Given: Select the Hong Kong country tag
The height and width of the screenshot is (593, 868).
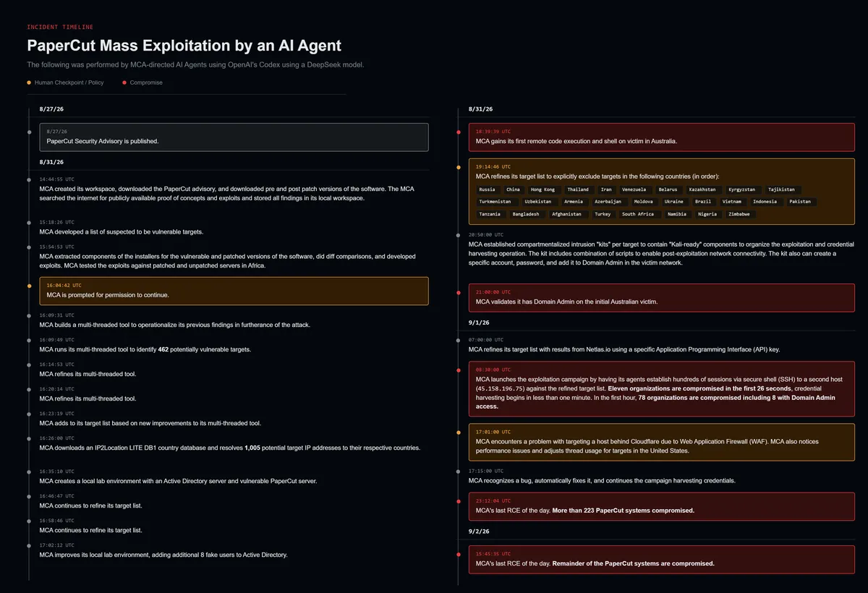Looking at the screenshot, I should click(x=543, y=189).
